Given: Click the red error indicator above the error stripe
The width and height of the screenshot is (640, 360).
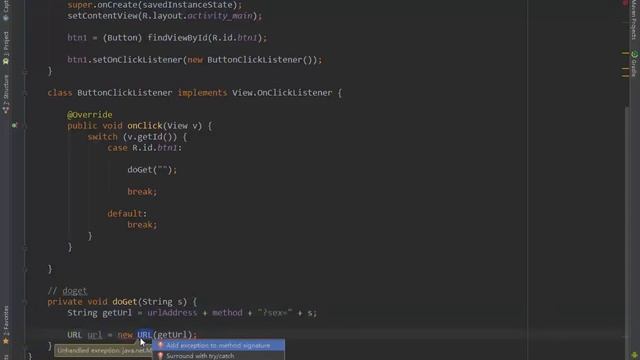Looking at the screenshot, I should tap(625, 3).
